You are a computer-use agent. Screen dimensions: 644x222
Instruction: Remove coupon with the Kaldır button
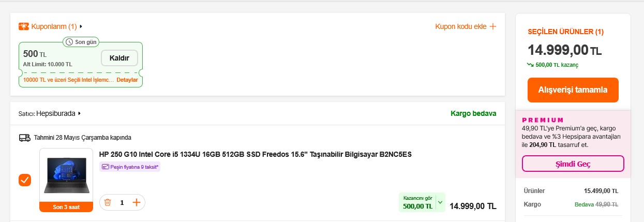(x=119, y=58)
